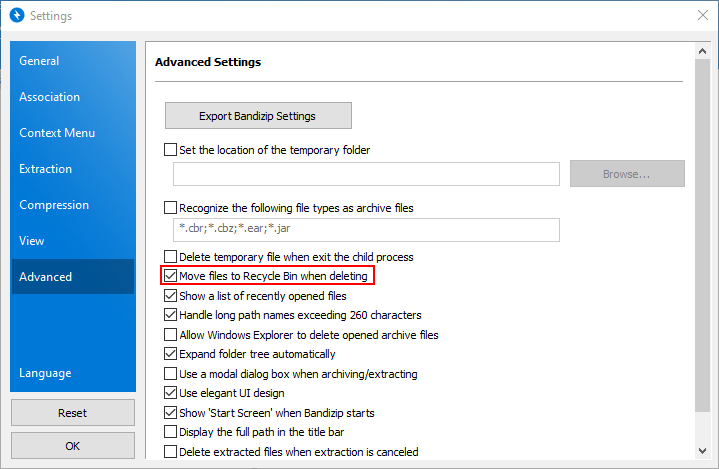The image size is (719, 469).
Task: Click the scroll down arrow of settings list
Action: 704,452
